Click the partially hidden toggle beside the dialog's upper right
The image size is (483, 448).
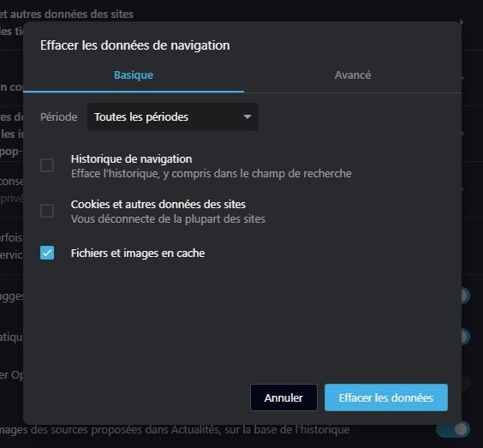click(x=465, y=296)
